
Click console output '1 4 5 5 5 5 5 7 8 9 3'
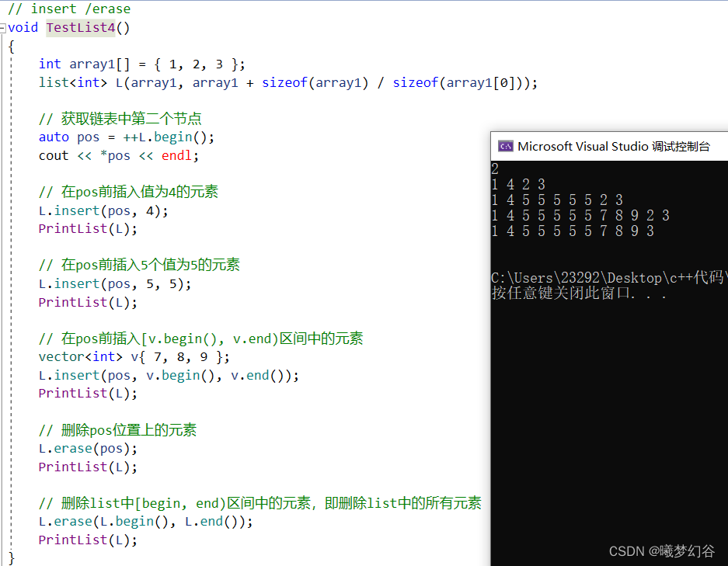point(573,231)
